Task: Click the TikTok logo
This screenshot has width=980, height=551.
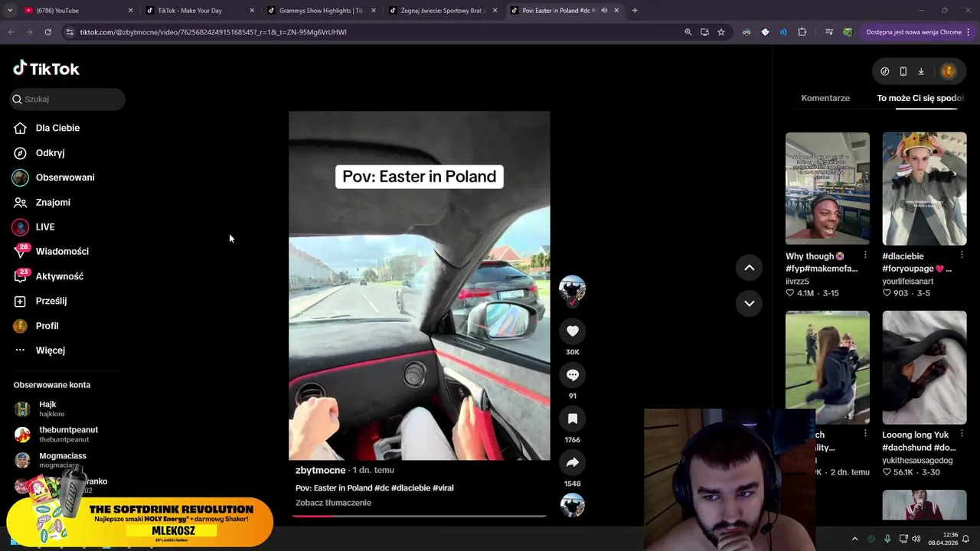Action: point(46,69)
